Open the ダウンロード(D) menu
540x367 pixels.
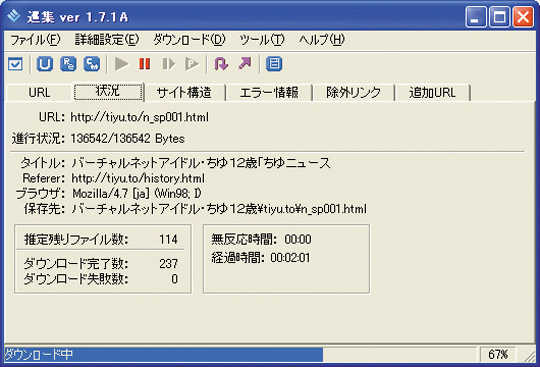pos(189,40)
